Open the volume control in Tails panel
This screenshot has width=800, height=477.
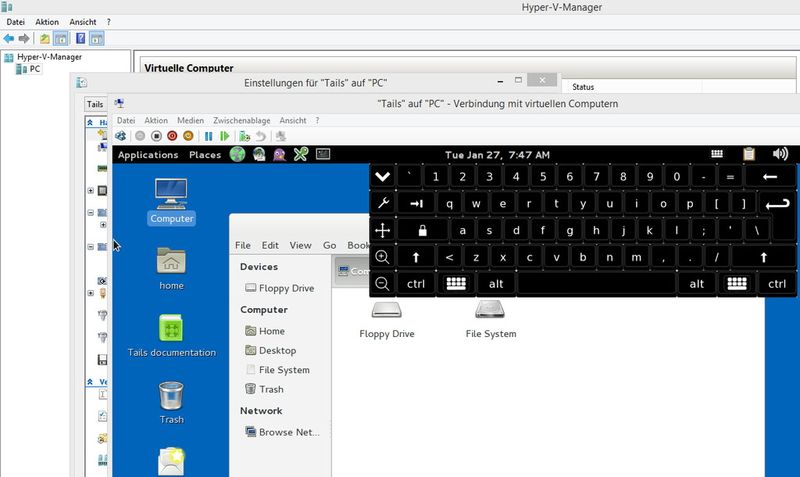[780, 154]
